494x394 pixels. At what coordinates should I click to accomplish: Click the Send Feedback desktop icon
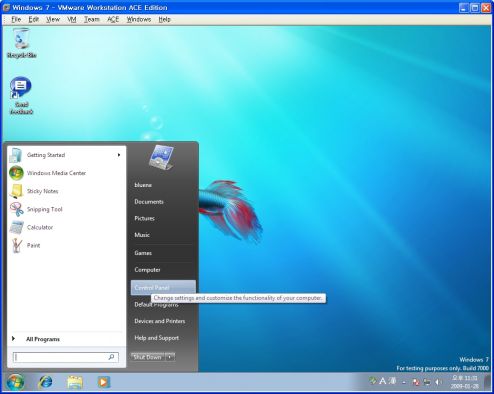[x=21, y=96]
